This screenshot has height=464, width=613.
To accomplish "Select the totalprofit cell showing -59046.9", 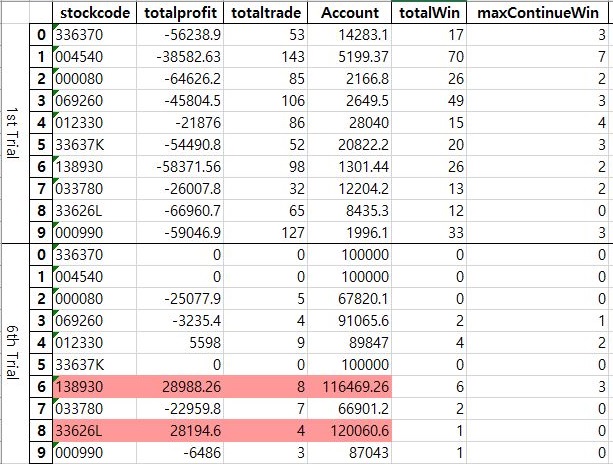I will pos(180,233).
